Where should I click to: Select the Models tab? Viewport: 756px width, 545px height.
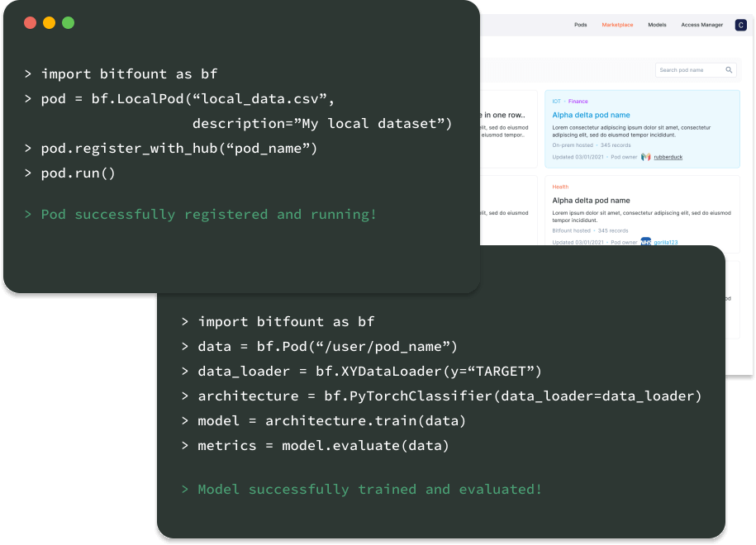pos(657,26)
